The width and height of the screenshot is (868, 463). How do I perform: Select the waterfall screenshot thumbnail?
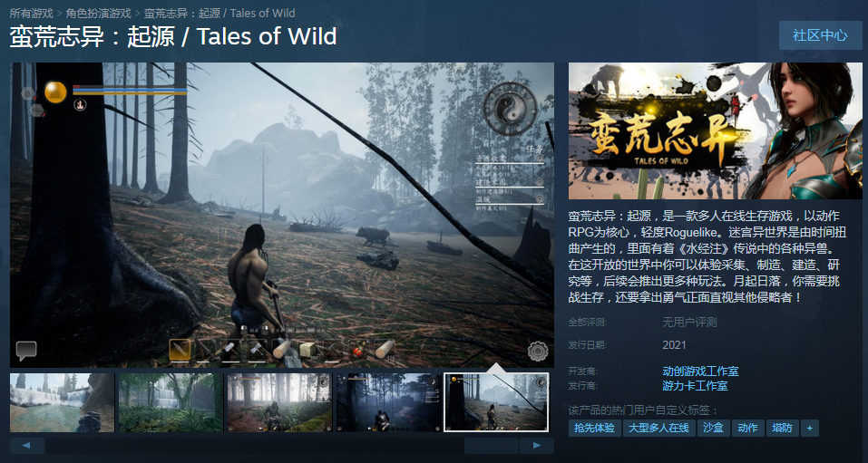pos(62,402)
